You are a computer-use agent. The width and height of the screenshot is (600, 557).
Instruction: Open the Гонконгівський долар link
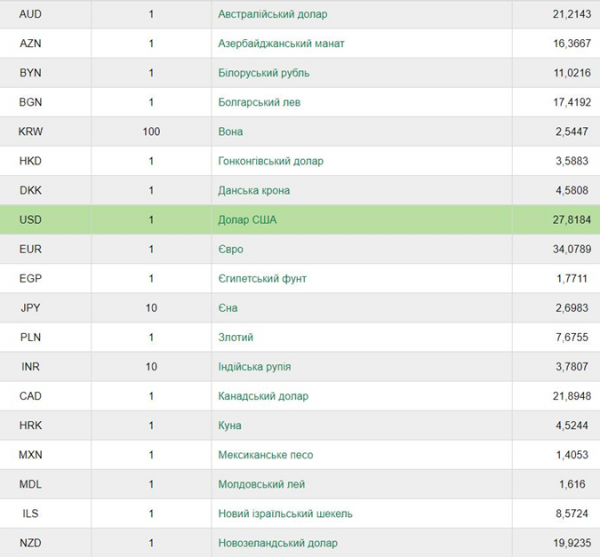coord(271,161)
